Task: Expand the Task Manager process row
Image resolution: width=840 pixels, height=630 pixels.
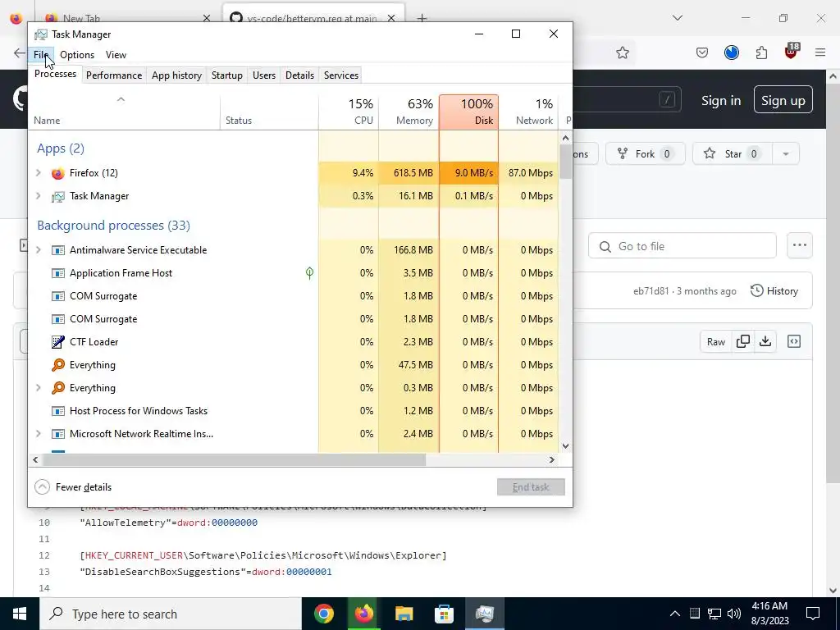Action: [x=39, y=196]
